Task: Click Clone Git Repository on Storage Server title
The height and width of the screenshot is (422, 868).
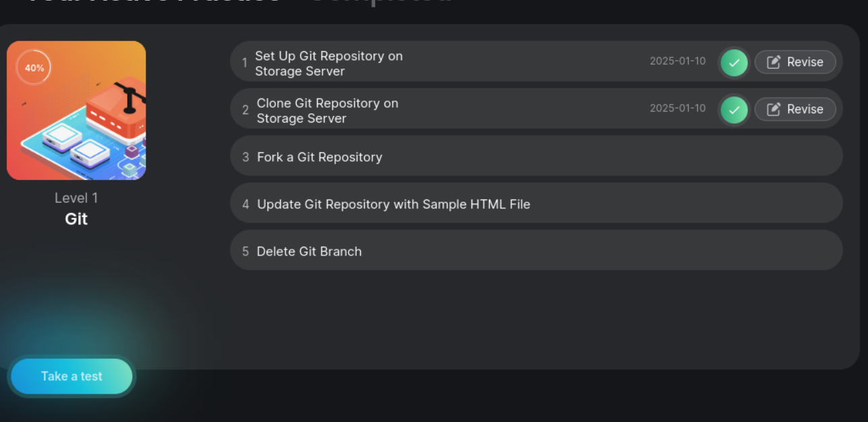Action: 327,111
